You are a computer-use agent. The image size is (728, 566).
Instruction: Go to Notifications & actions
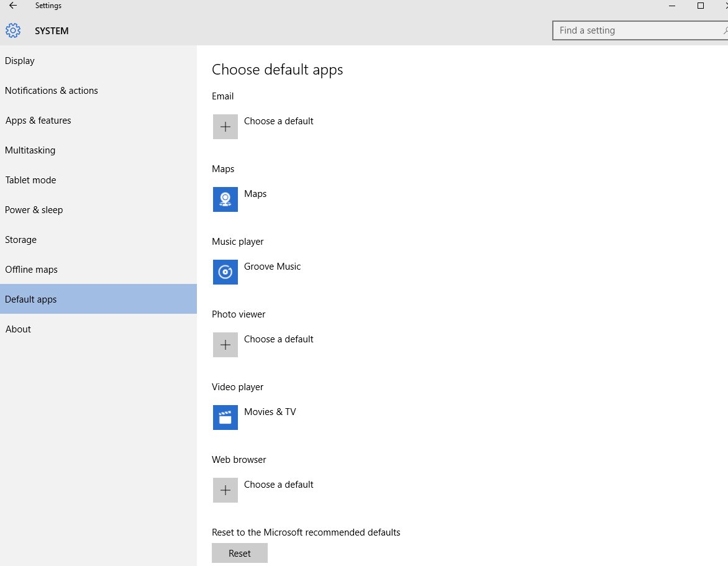pyautogui.click(x=52, y=91)
